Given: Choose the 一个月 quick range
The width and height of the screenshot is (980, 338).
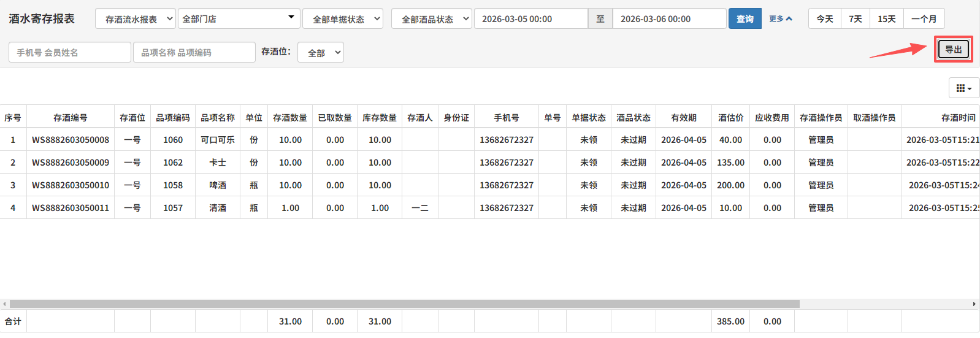Looking at the screenshot, I should point(924,19).
